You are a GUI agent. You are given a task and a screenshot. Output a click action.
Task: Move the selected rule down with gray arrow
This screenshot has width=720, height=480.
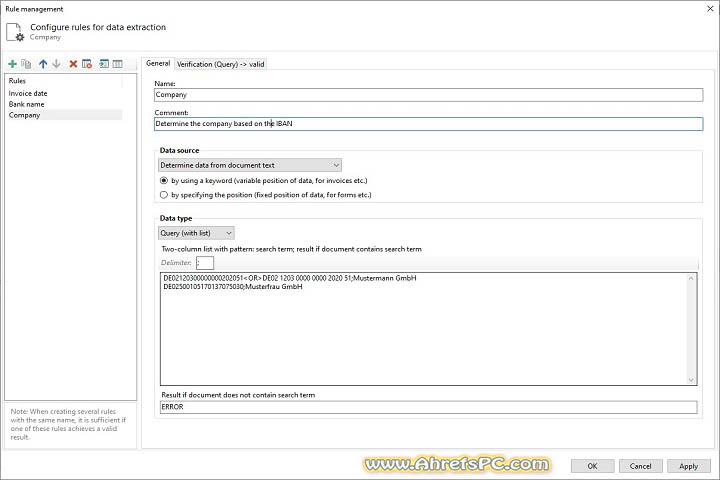point(56,64)
